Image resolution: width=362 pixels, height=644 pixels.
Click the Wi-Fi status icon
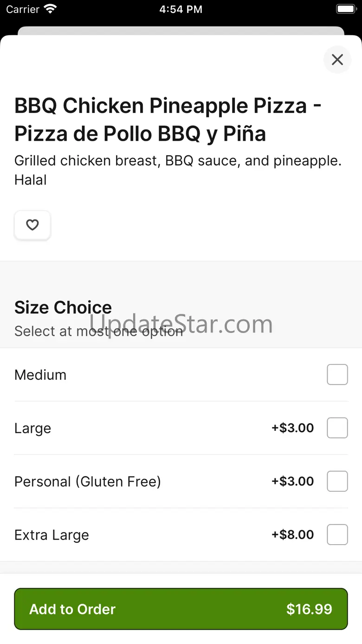point(50,9)
